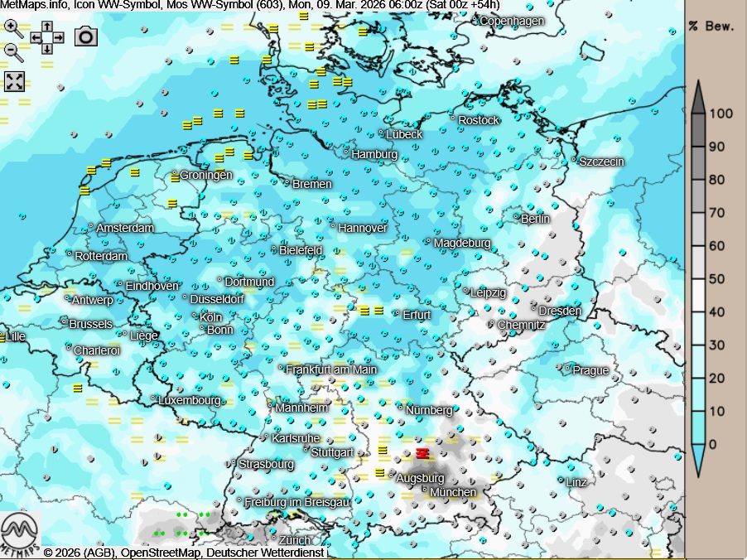Select the Berlin city label

coord(535,219)
